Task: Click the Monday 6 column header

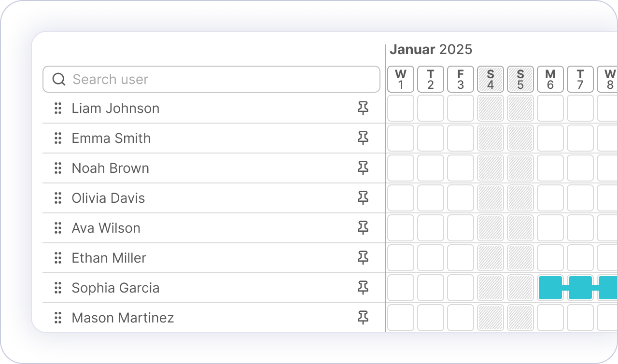Action: point(550,79)
